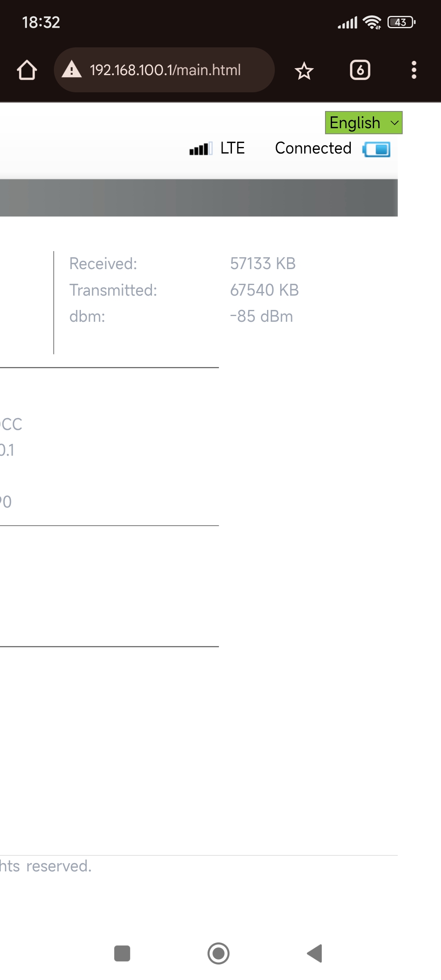Image resolution: width=441 pixels, height=980 pixels.
Task: Click the router battery status icon
Action: coord(376,149)
